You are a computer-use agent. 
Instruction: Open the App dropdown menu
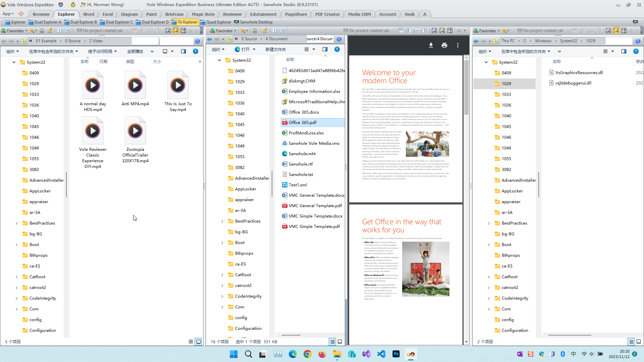(x=8, y=14)
